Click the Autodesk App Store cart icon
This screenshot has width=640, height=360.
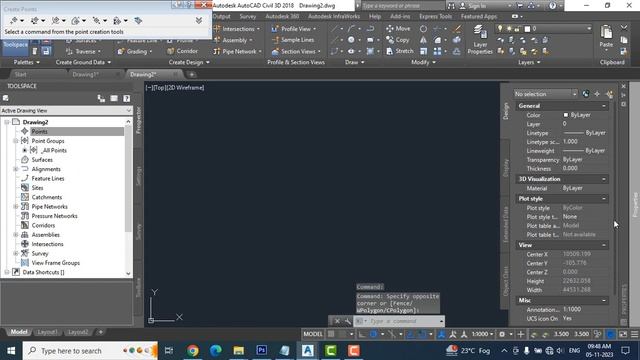[x=520, y=6]
